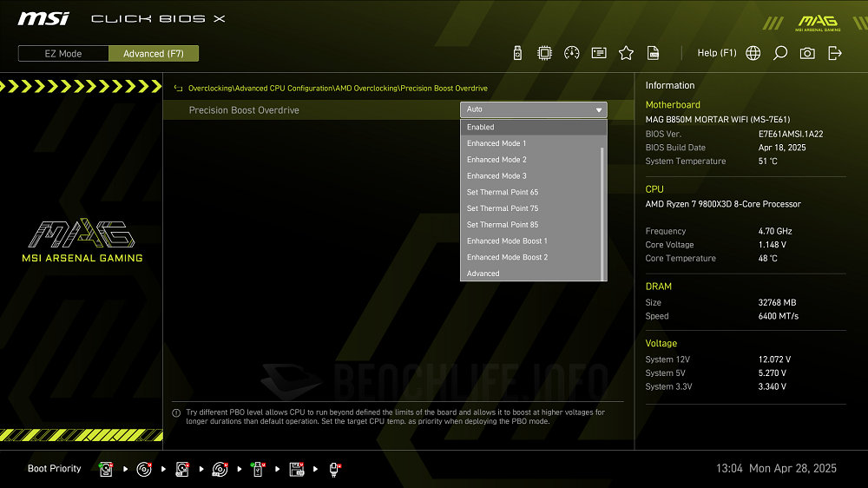Switch to EZ Mode

point(63,54)
